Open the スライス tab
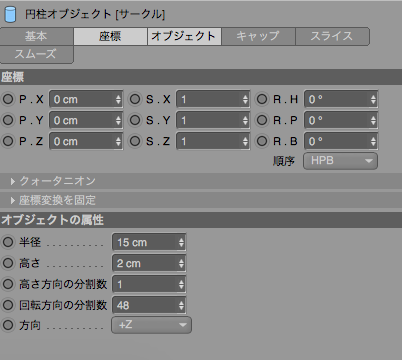402x360 pixels. [332, 36]
